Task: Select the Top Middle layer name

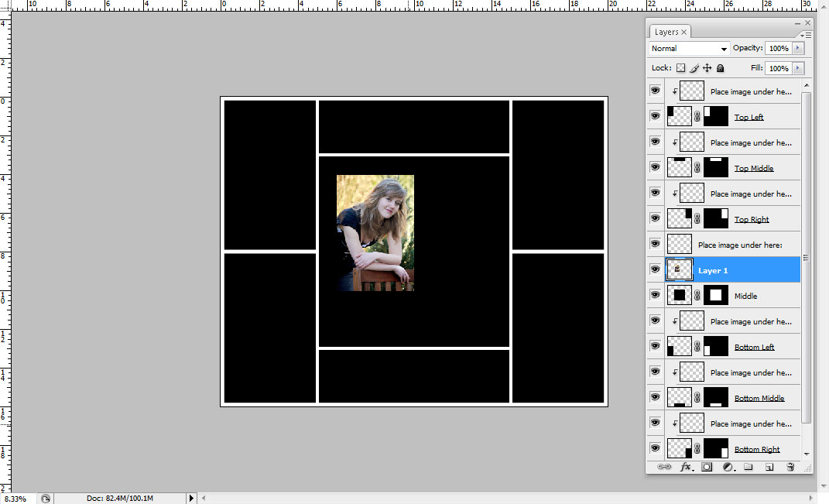Action: click(754, 168)
